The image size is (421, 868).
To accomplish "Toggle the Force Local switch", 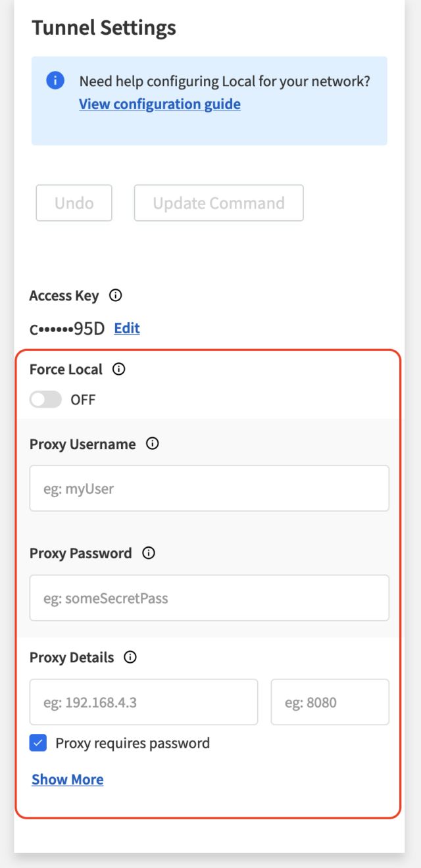I will coord(46,399).
